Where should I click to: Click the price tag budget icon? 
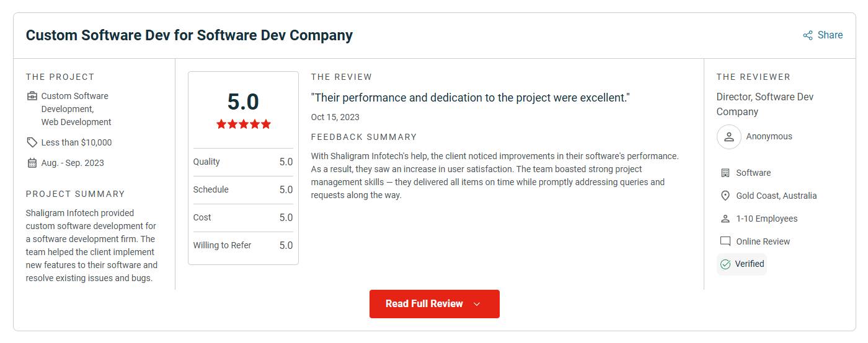[x=32, y=142]
